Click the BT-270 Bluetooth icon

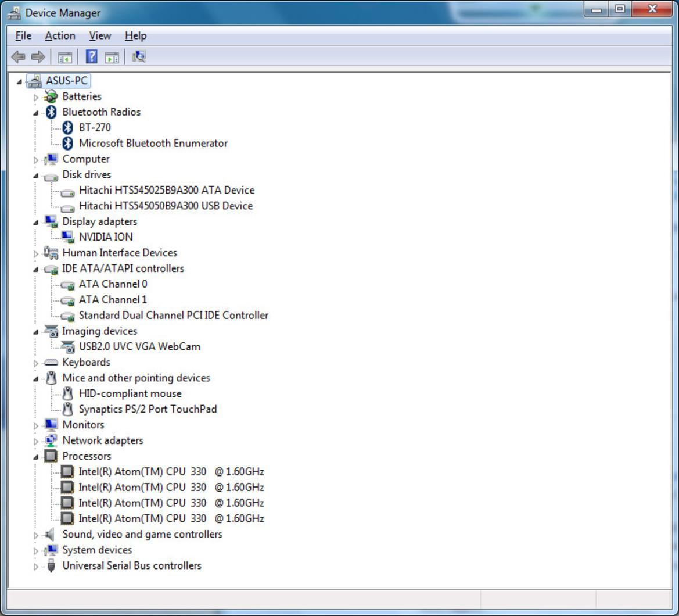67,127
